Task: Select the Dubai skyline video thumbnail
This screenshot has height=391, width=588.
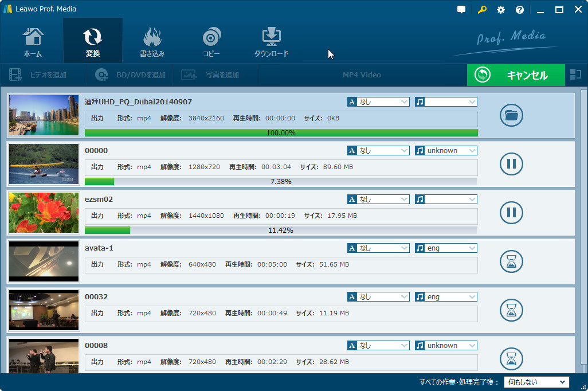Action: tap(44, 115)
